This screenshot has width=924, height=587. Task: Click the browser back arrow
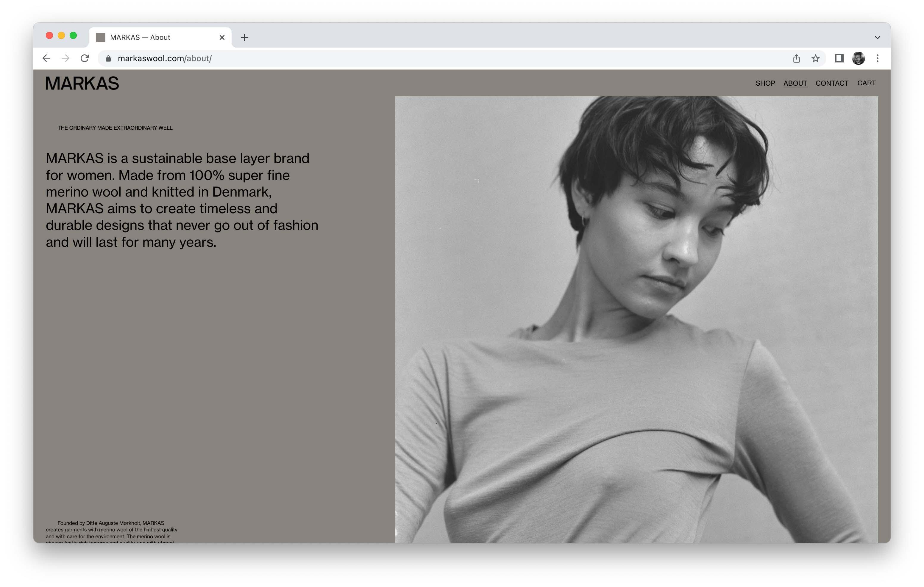tap(46, 58)
